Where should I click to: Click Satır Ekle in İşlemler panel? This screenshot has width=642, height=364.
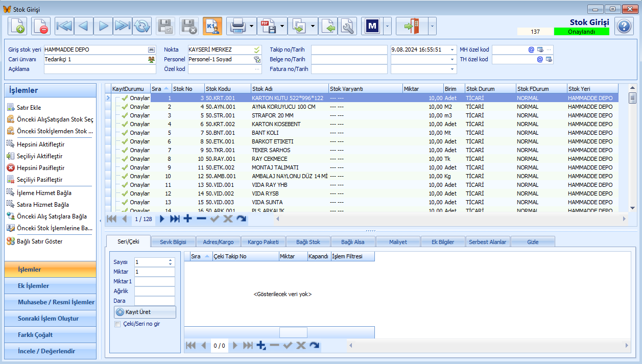point(29,108)
